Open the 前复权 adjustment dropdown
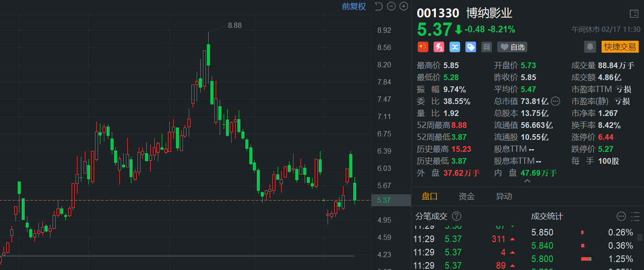Image resolution: width=644 pixels, height=270 pixels. [354, 6]
